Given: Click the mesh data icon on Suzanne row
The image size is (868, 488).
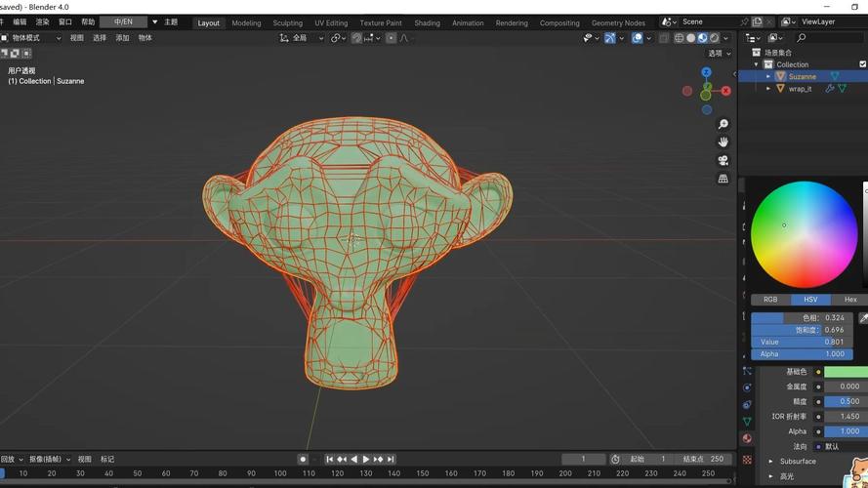Looking at the screenshot, I should tap(835, 76).
